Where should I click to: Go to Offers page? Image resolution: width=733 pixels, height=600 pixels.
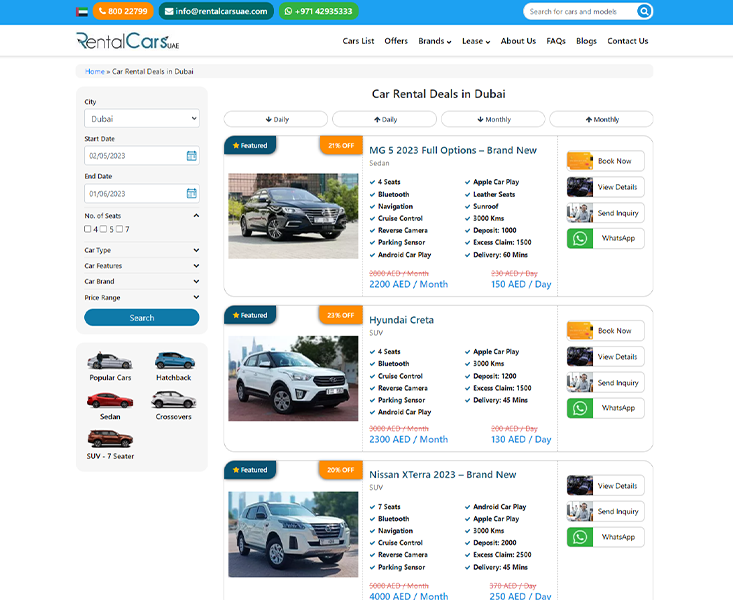coord(396,41)
